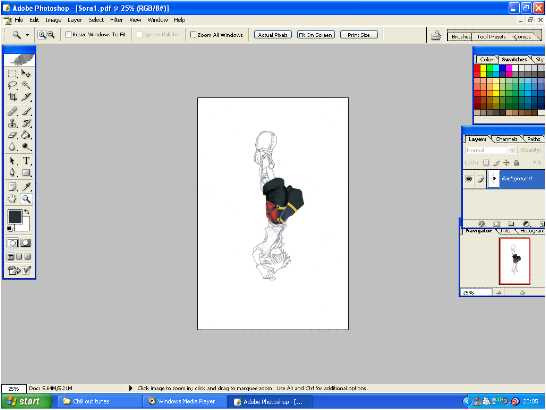Image resolution: width=546 pixels, height=410 pixels.
Task: Select the Eyedropper tool
Action: tap(26, 187)
